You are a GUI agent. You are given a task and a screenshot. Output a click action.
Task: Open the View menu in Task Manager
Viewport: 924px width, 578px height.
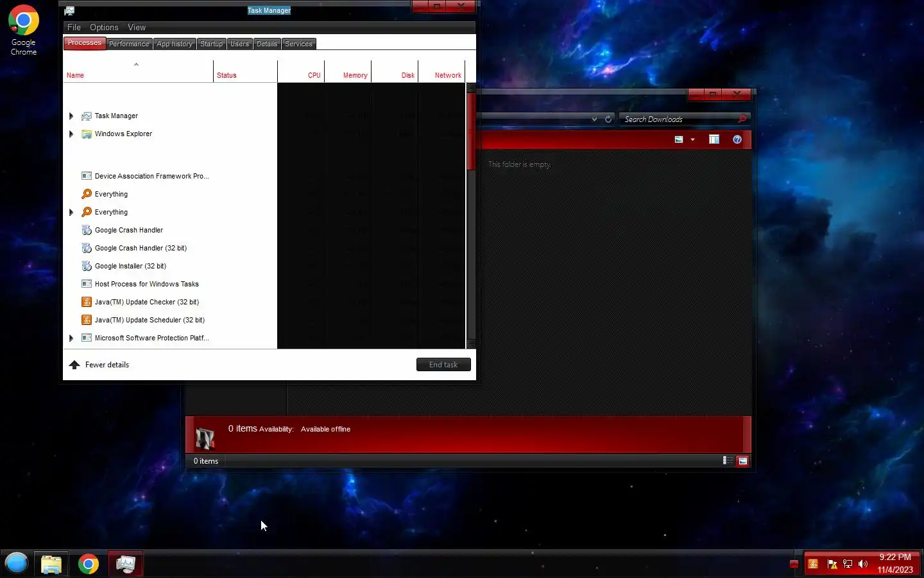[137, 27]
